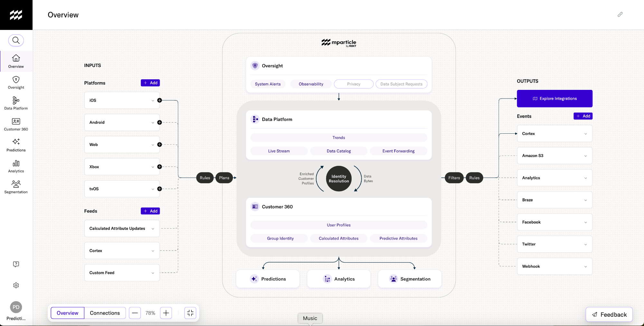The height and width of the screenshot is (326, 644).
Task: Click the plus connector next to Web
Action: click(x=159, y=145)
